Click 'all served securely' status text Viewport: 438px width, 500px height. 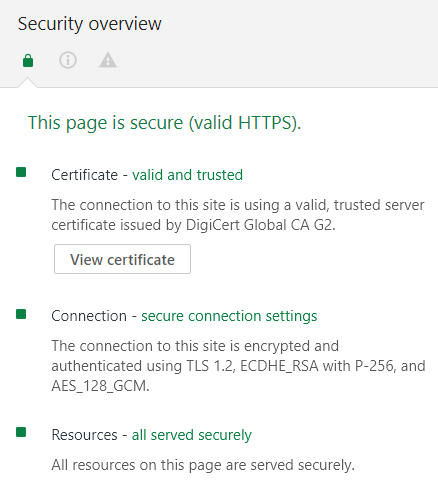192,435
